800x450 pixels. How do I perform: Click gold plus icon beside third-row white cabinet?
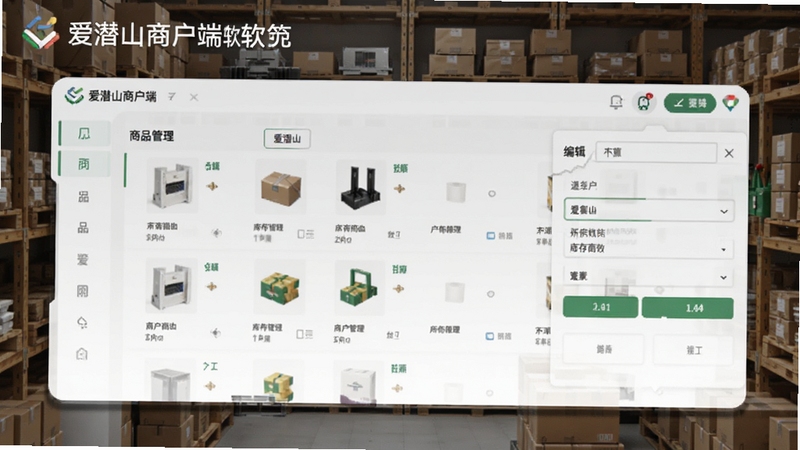click(210, 386)
